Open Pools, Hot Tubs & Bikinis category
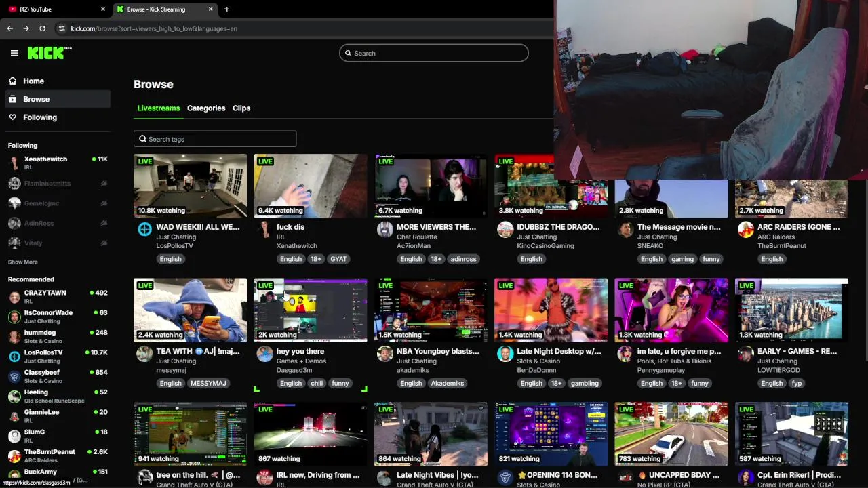The height and width of the screenshot is (488, 868). [x=674, y=361]
